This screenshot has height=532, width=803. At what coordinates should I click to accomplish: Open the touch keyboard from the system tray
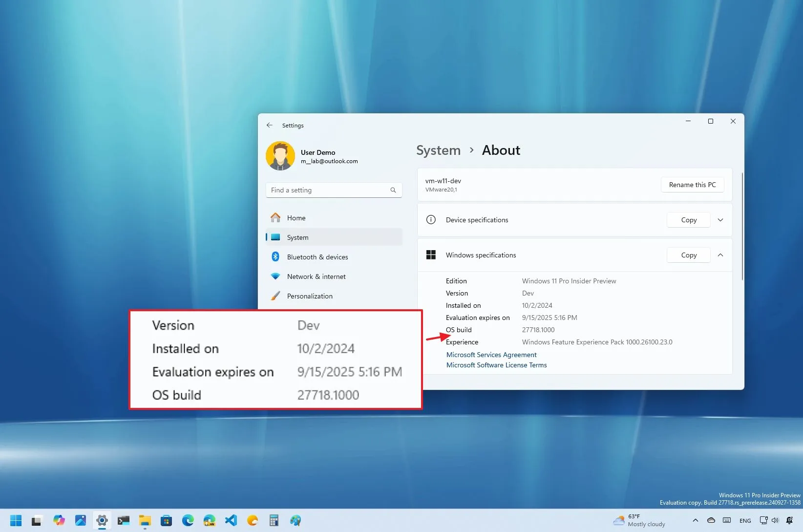pos(726,520)
